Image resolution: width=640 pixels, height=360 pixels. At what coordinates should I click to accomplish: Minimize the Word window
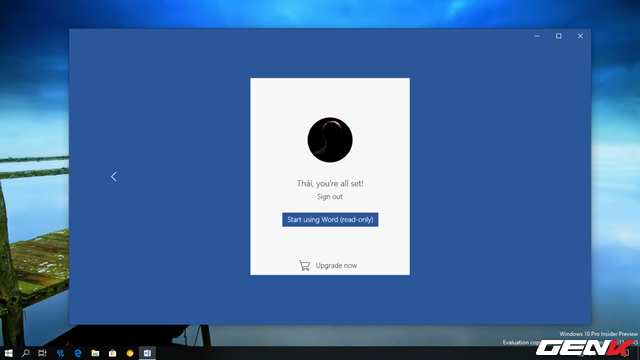click(537, 36)
